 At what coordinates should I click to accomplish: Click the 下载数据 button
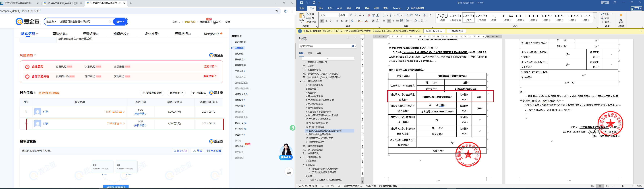[x=199, y=93]
